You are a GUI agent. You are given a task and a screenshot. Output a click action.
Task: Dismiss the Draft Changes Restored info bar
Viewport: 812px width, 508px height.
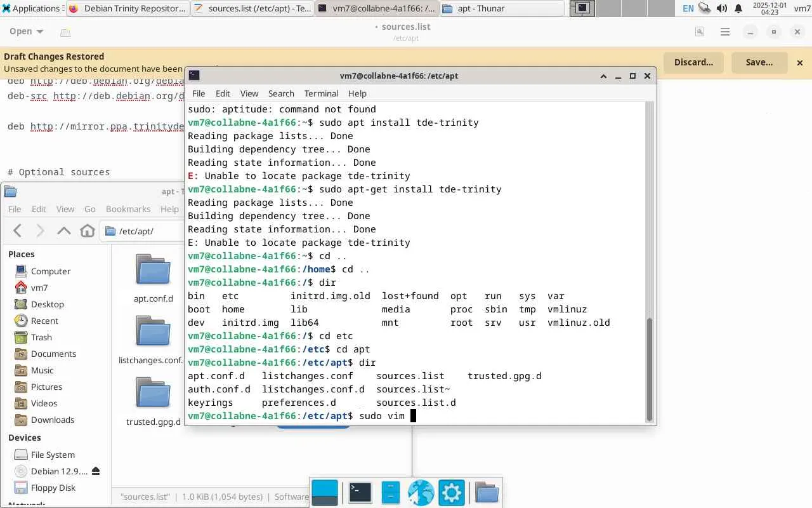click(800, 62)
